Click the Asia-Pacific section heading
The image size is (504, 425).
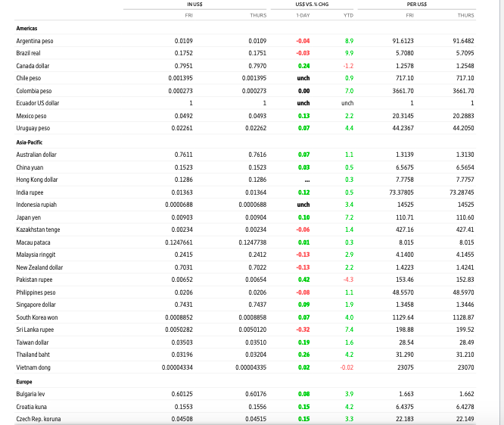tap(30, 142)
